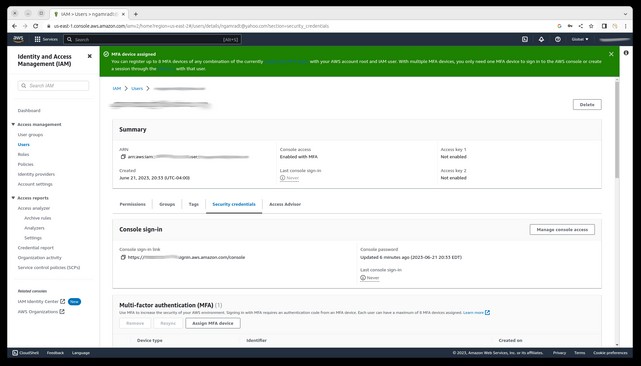Open the info panel icon at right

pos(626,53)
